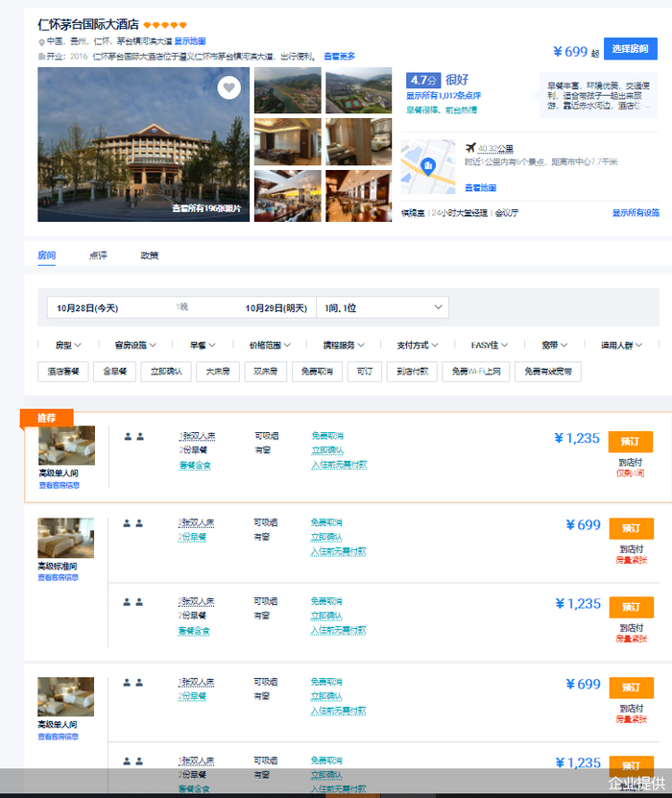This screenshot has width=672, height=798.
Task: Open the aerial river view thumbnail
Action: tap(287, 90)
